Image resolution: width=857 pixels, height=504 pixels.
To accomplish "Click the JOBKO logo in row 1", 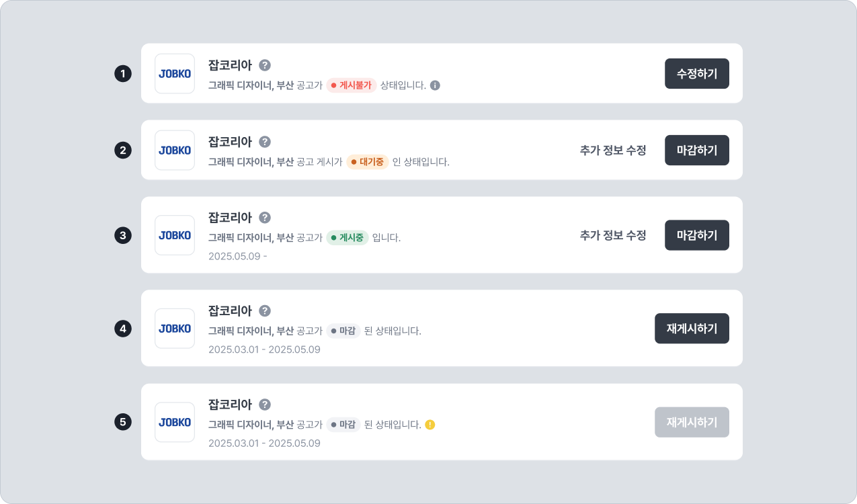I will pyautogui.click(x=175, y=73).
